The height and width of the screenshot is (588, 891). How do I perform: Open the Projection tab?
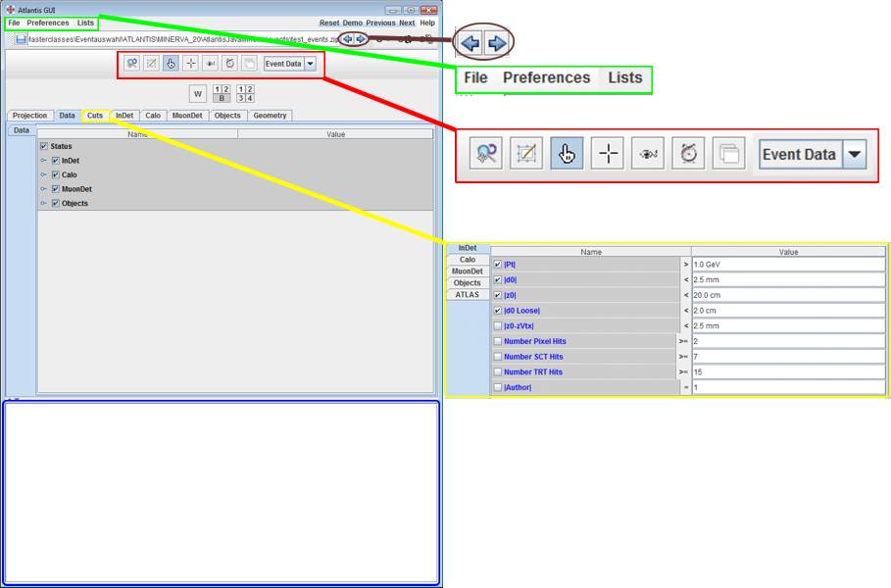coord(29,116)
